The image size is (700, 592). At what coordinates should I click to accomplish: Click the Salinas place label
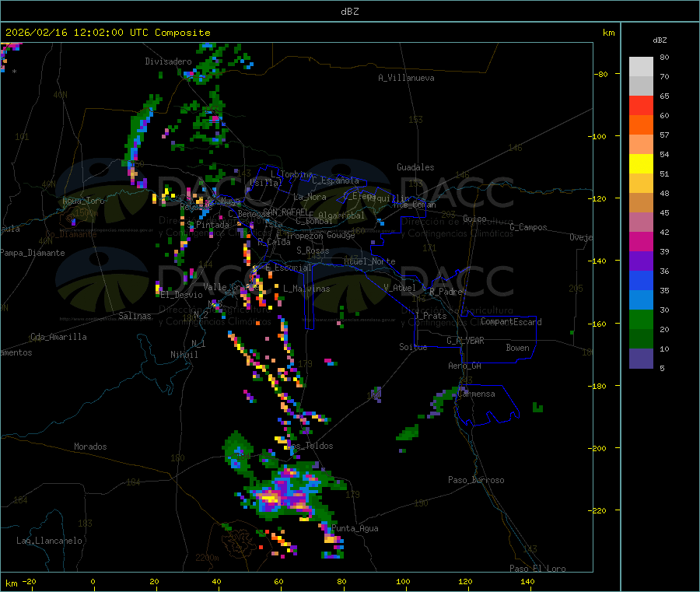click(x=135, y=316)
